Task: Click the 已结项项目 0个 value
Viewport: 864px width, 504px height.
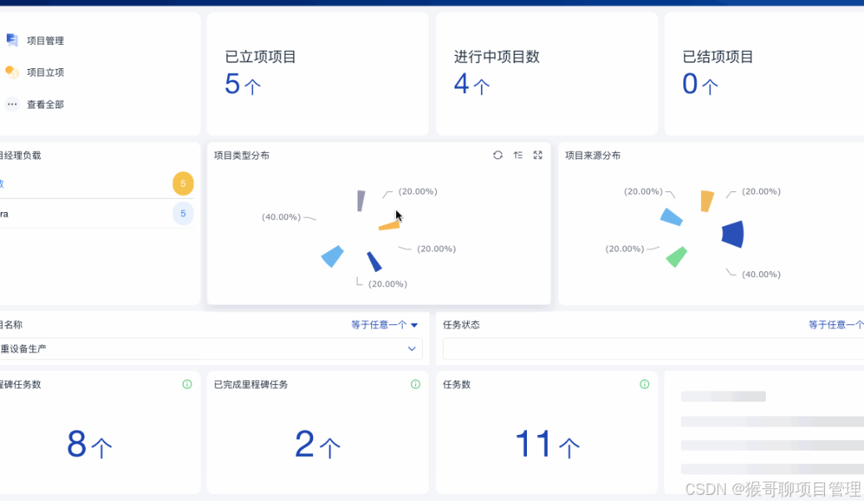Action: [700, 85]
